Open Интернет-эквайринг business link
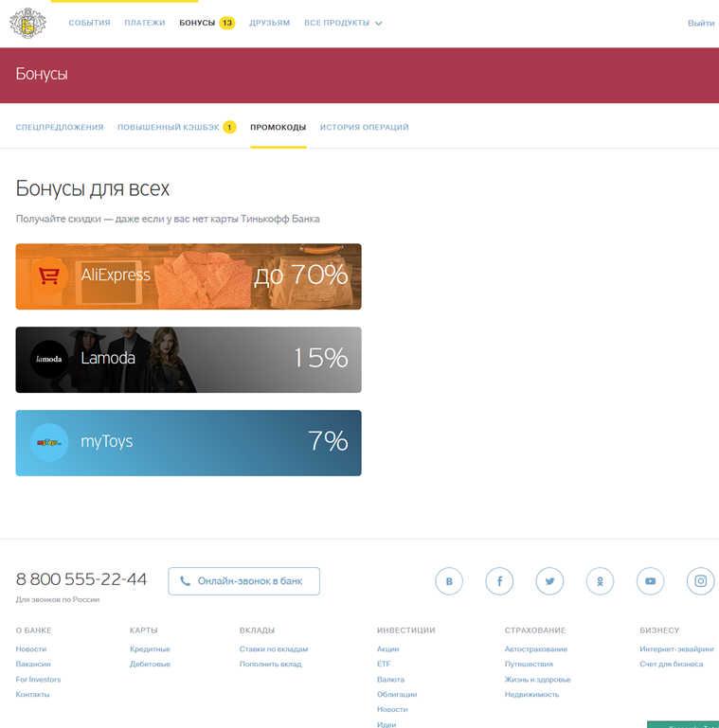Image resolution: width=719 pixels, height=728 pixels. [x=676, y=649]
